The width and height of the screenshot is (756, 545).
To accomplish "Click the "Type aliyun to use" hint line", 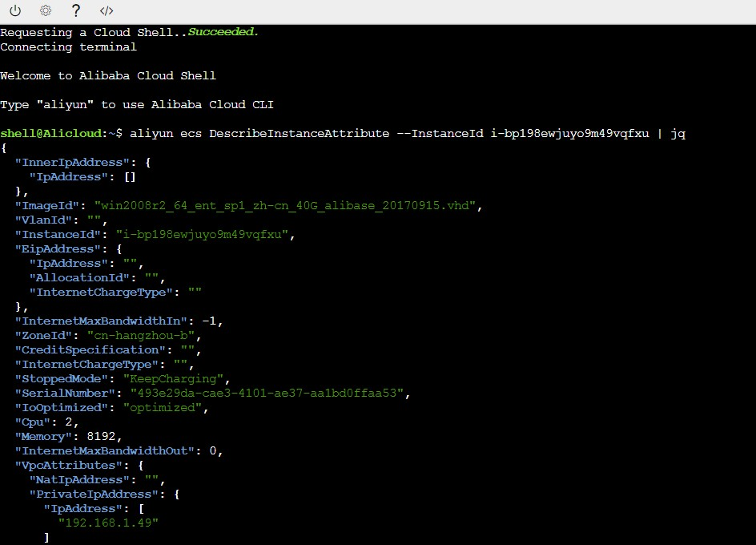I will click(137, 105).
